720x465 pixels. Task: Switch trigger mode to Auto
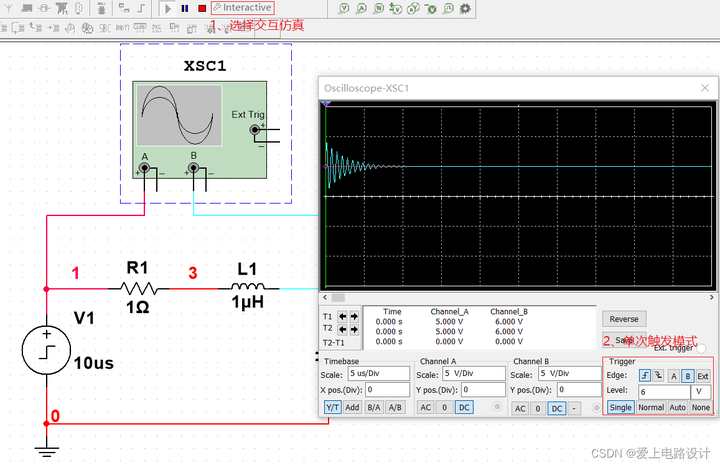pos(679,408)
